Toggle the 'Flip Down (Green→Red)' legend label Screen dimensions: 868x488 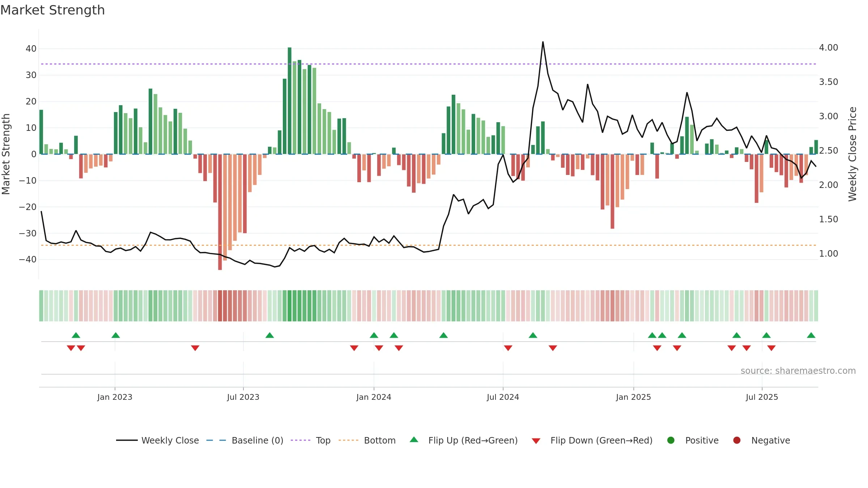coord(601,440)
